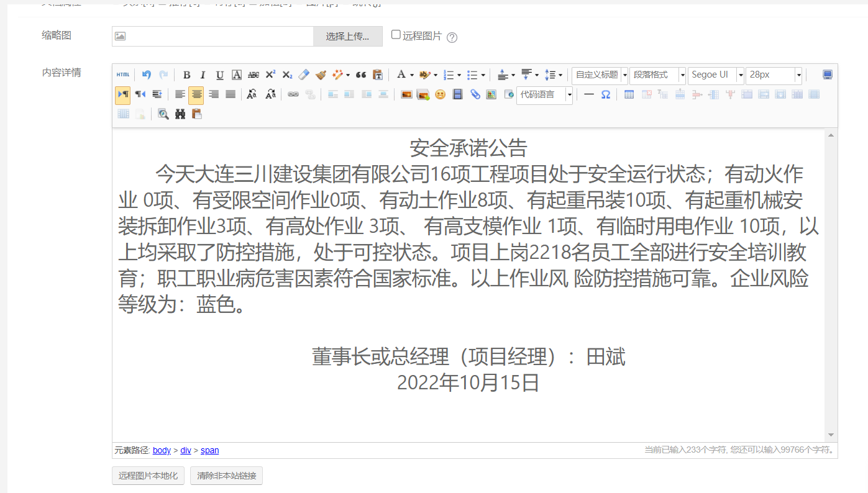The width and height of the screenshot is (868, 493).
Task: Apply strikethrough to text
Action: (x=254, y=75)
